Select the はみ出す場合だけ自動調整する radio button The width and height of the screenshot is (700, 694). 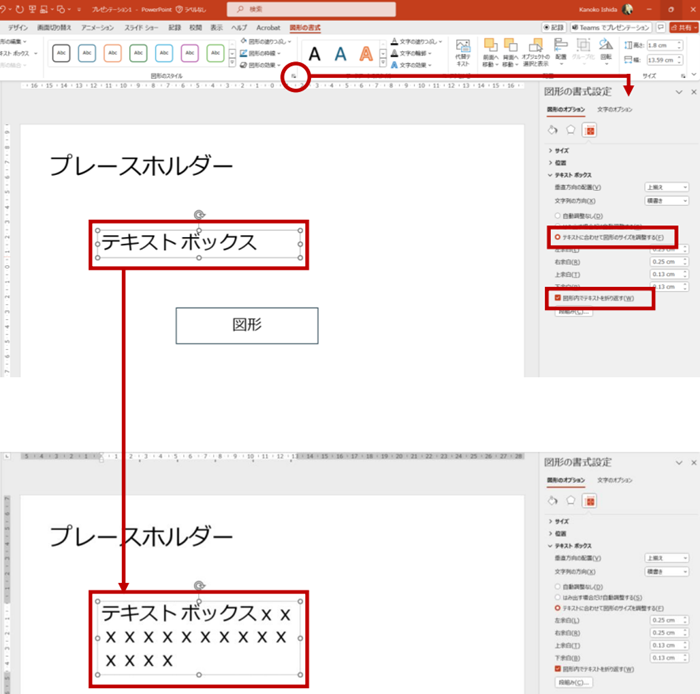[x=557, y=597]
